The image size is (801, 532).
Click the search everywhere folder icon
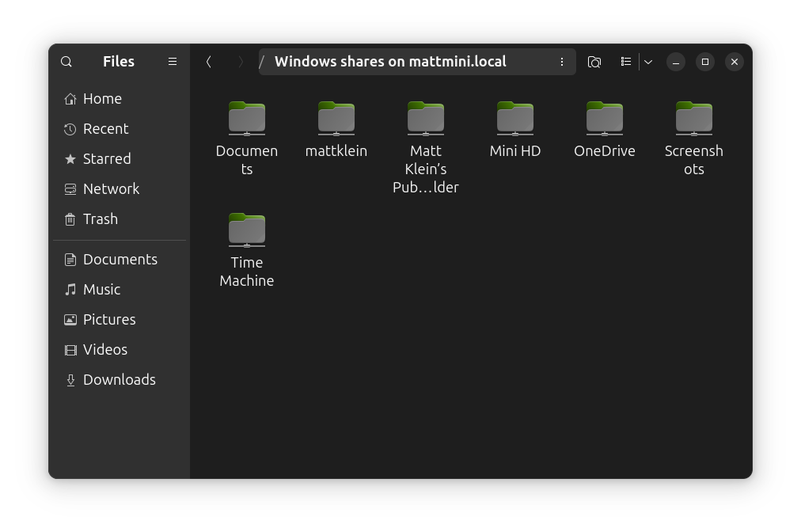pyautogui.click(x=594, y=62)
